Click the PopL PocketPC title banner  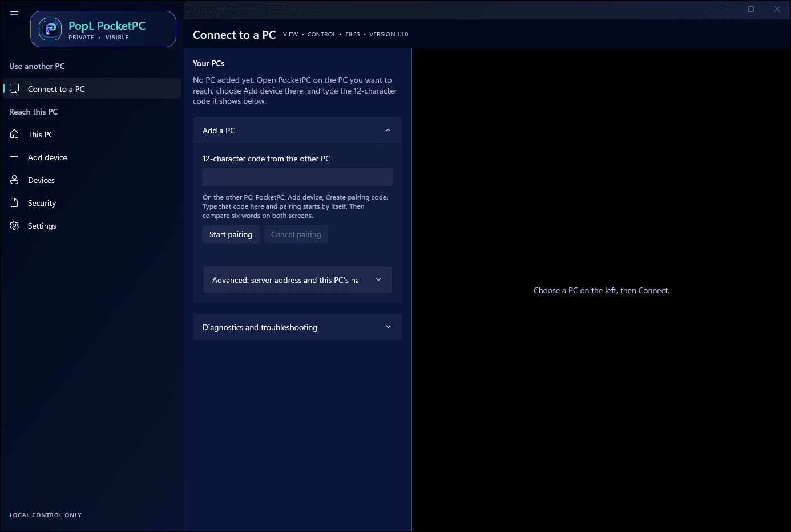103,29
